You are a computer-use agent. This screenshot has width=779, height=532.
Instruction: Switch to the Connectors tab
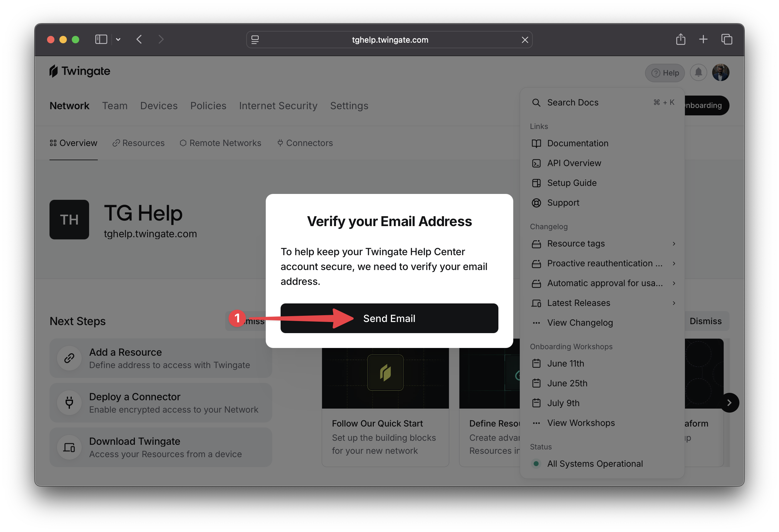click(x=305, y=143)
